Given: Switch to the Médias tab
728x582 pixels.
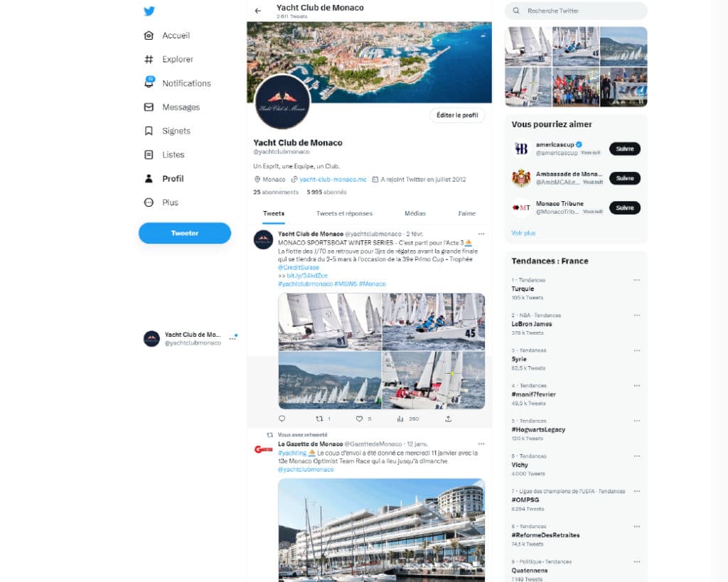Looking at the screenshot, I should [x=414, y=213].
